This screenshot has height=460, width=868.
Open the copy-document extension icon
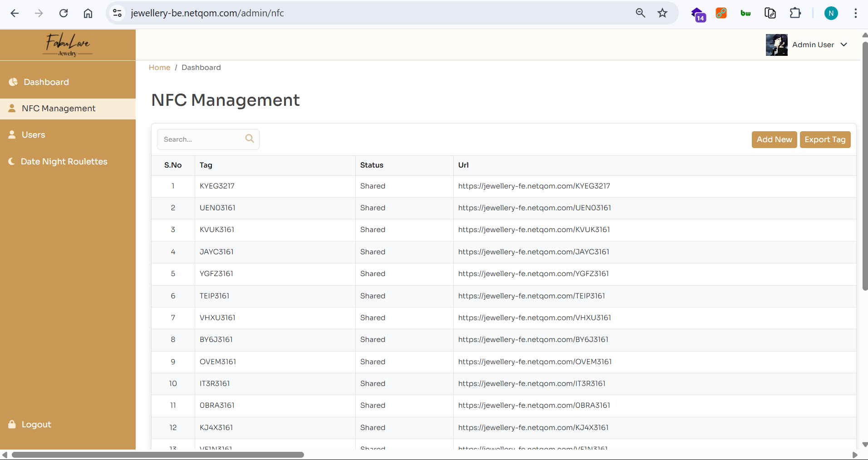[770, 13]
